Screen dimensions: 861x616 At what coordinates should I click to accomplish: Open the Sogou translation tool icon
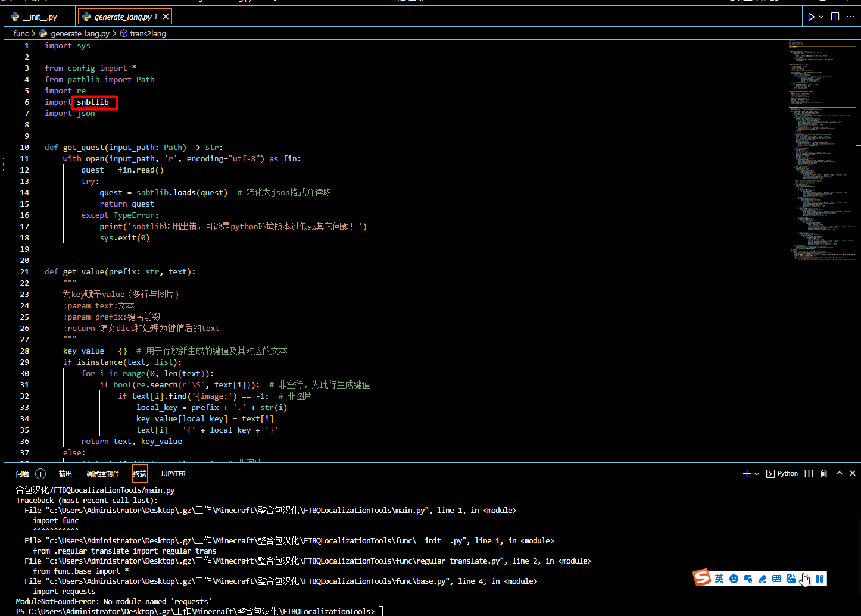coord(792,578)
